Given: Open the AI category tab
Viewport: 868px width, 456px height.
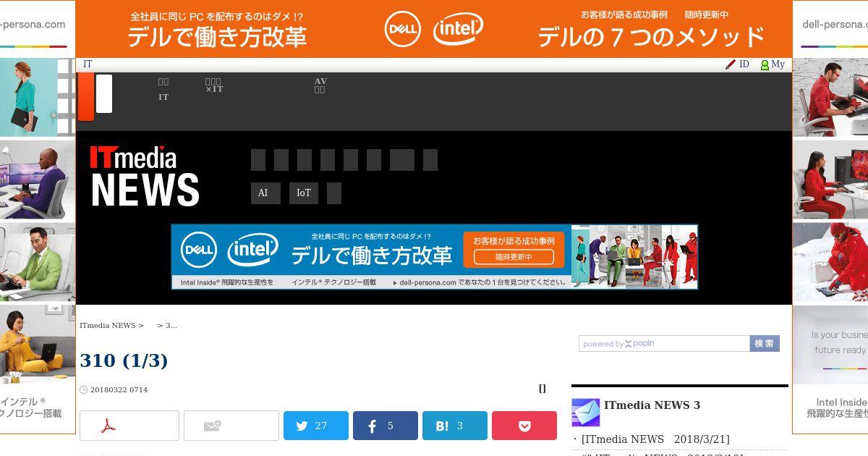Looking at the screenshot, I should (x=265, y=193).
